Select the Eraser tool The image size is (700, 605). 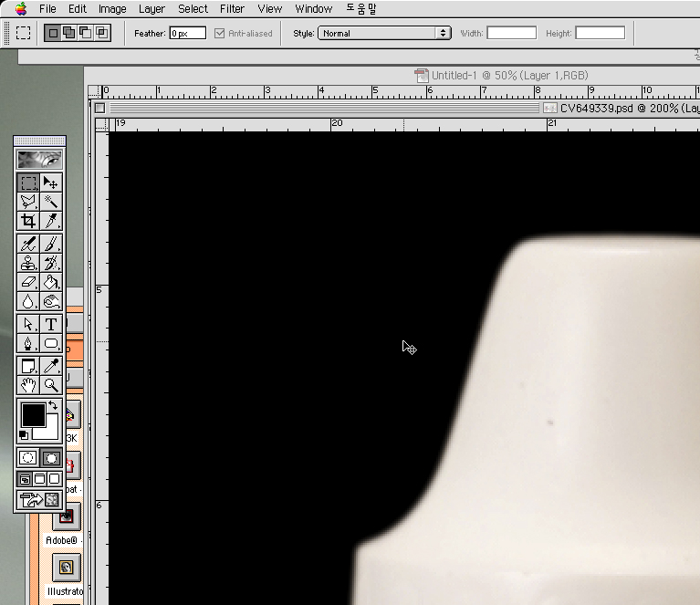click(x=28, y=282)
